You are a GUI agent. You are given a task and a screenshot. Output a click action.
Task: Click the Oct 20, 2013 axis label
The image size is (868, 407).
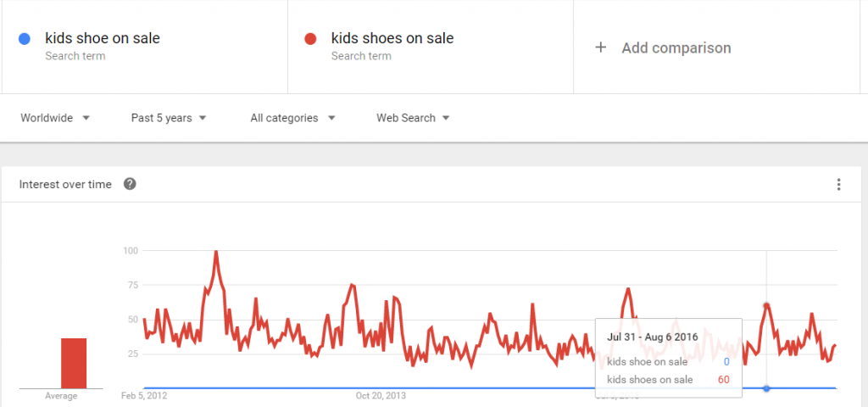coord(381,396)
